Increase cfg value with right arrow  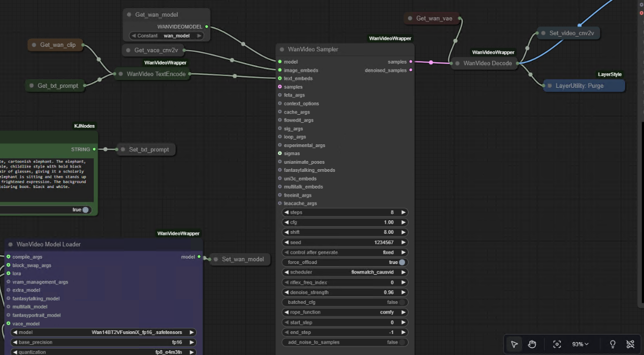pos(403,222)
